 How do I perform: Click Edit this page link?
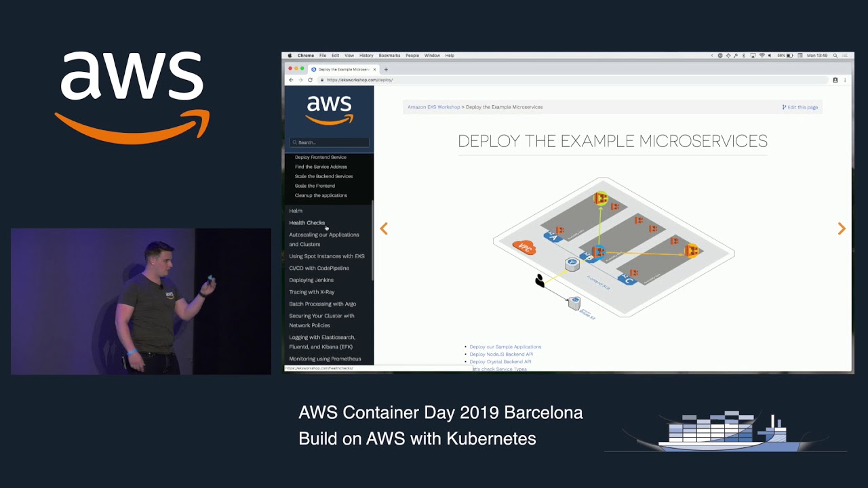[x=800, y=107]
